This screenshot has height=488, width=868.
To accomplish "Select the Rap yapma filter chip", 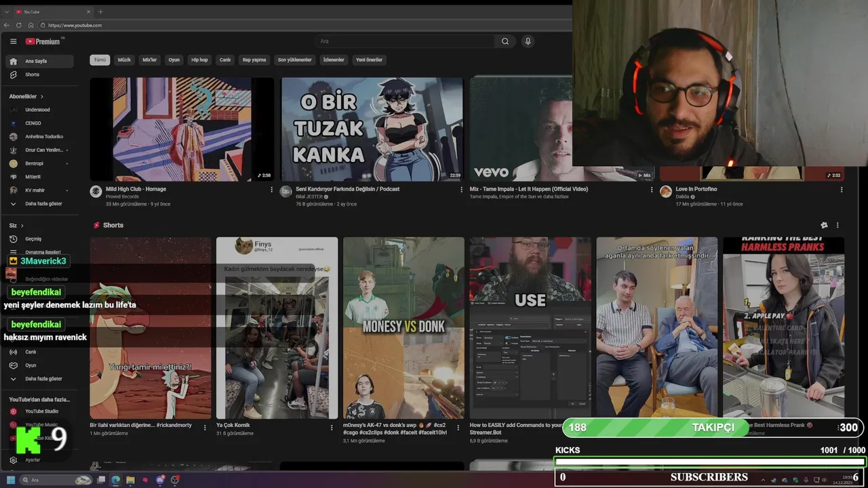I will [x=254, y=60].
